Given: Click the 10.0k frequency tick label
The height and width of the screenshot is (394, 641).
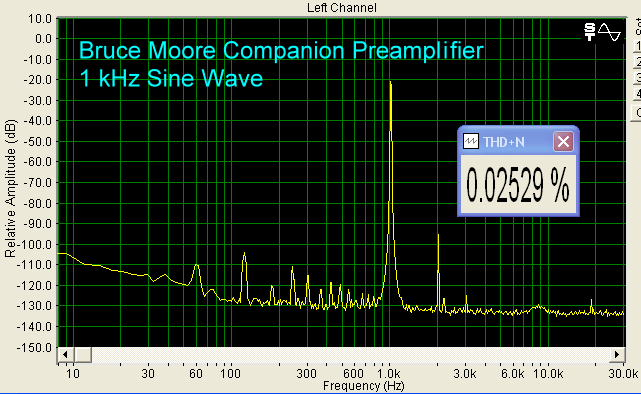Looking at the screenshot, I should pos(548,374).
